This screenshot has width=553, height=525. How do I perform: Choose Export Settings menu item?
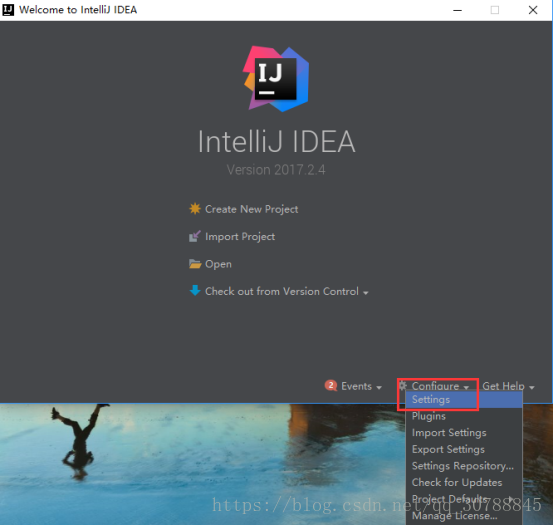pos(464,449)
